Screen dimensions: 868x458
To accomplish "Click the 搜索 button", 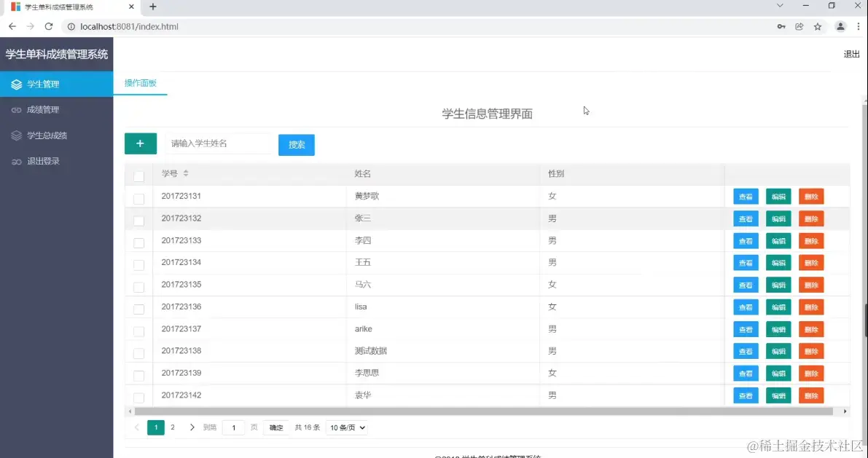I will point(297,145).
